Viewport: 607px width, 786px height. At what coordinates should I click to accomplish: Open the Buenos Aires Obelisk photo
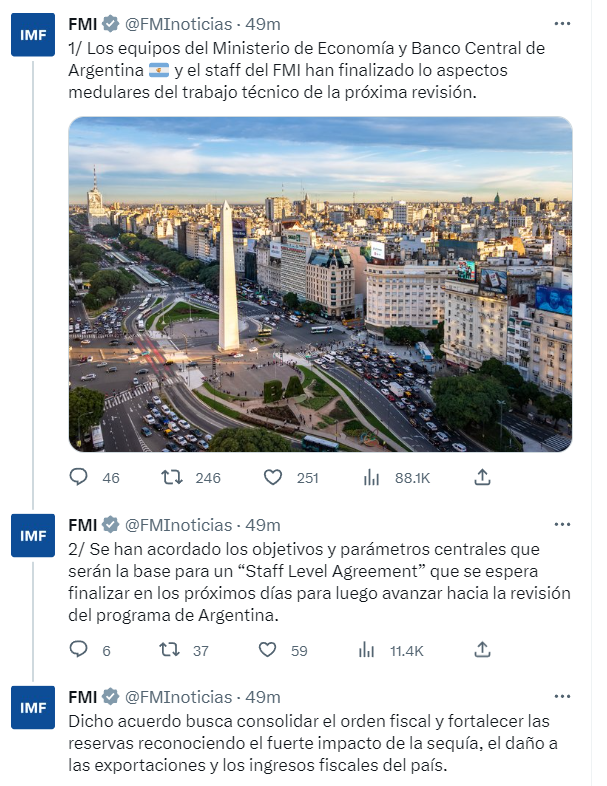[320, 284]
